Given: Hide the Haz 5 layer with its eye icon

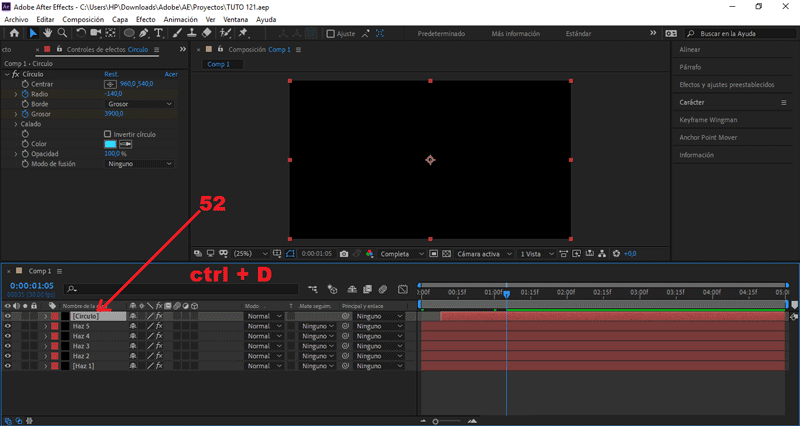Looking at the screenshot, I should pyautogui.click(x=8, y=326).
